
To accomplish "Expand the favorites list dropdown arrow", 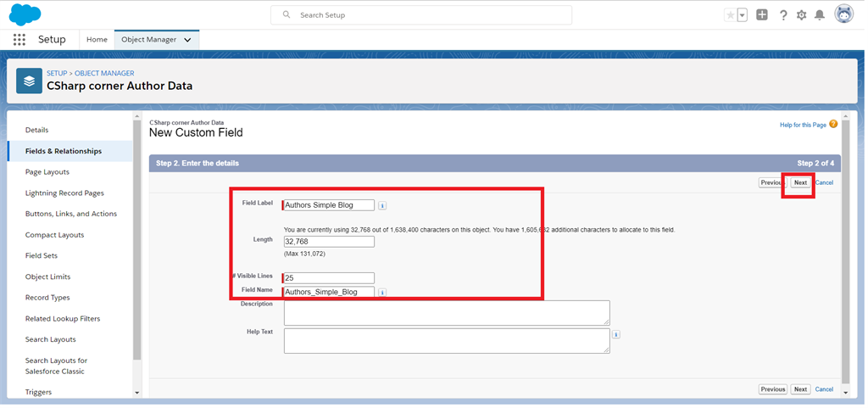I will pos(743,15).
